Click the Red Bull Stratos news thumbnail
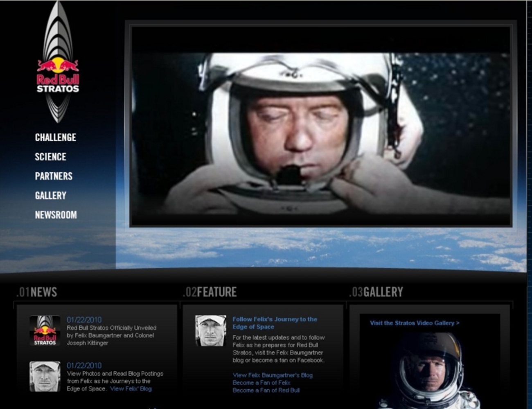 tap(45, 330)
